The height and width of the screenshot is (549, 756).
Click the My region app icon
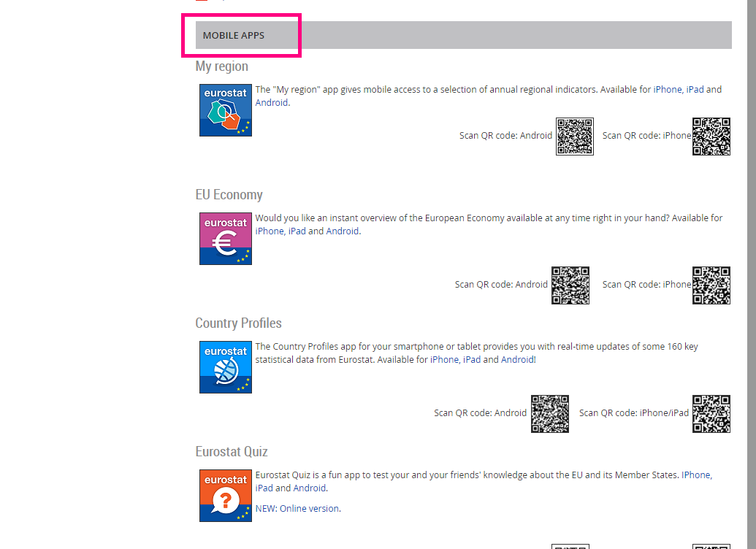coord(226,110)
